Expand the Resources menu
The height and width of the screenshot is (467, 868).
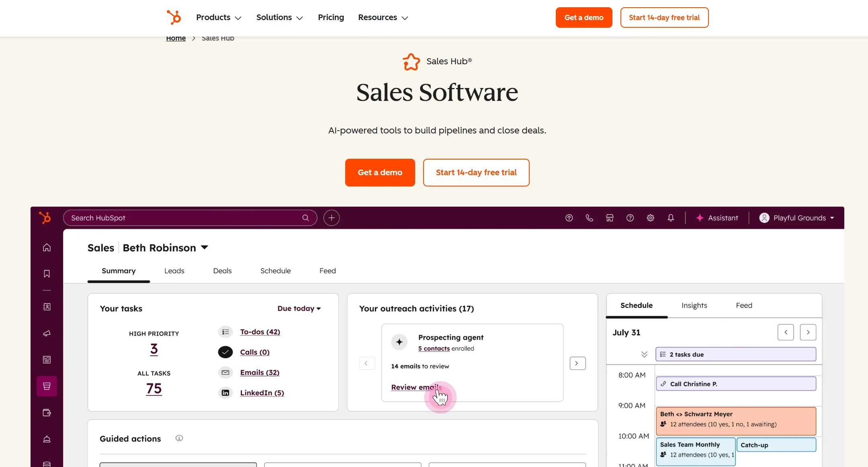pyautogui.click(x=383, y=17)
